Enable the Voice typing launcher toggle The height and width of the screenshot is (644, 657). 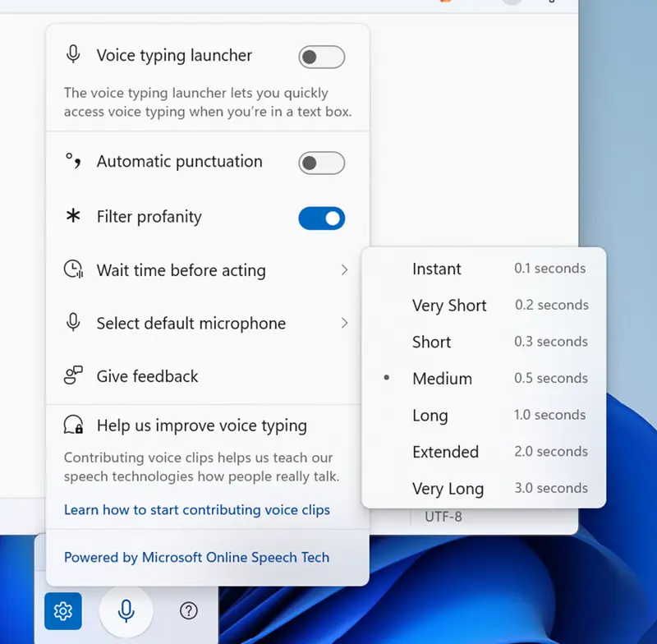(321, 57)
